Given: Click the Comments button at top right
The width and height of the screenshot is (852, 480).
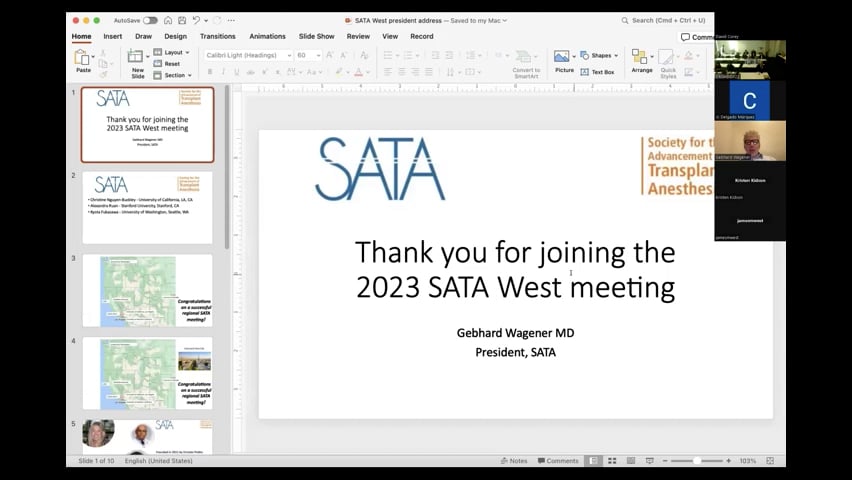Looking at the screenshot, I should pyautogui.click(x=697, y=37).
